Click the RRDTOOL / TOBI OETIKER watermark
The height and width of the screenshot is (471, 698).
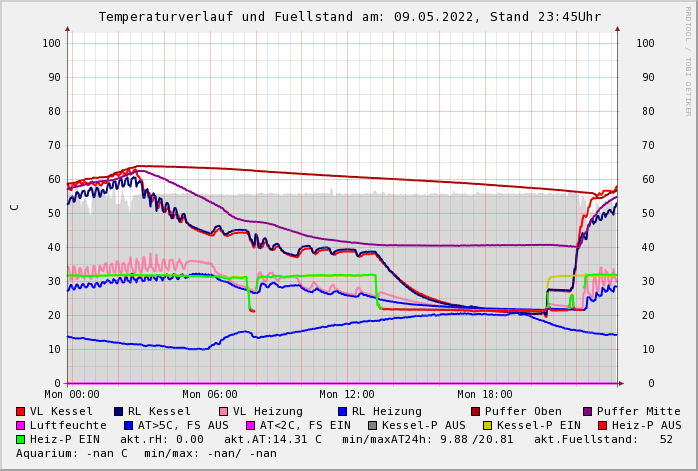(x=688, y=60)
